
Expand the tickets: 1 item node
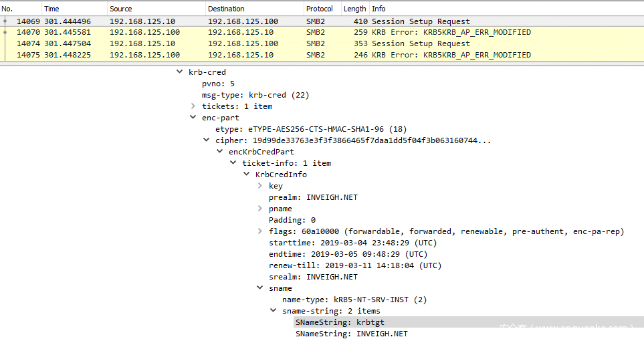(193, 106)
